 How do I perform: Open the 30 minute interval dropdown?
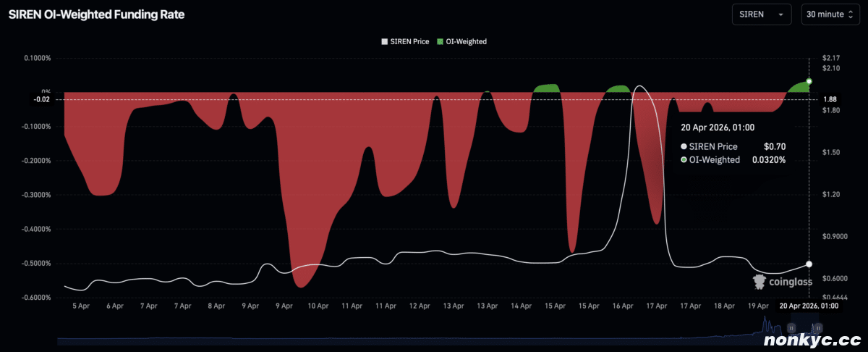point(830,14)
